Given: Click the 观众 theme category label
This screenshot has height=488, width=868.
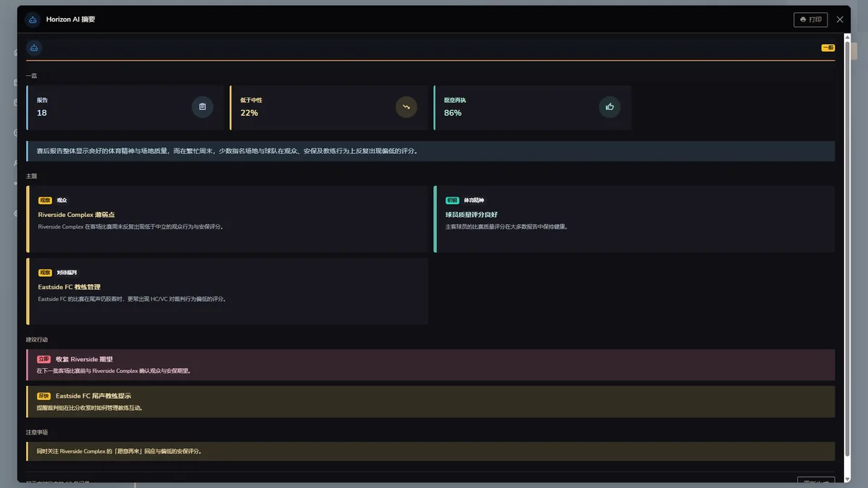Looking at the screenshot, I should (61, 200).
